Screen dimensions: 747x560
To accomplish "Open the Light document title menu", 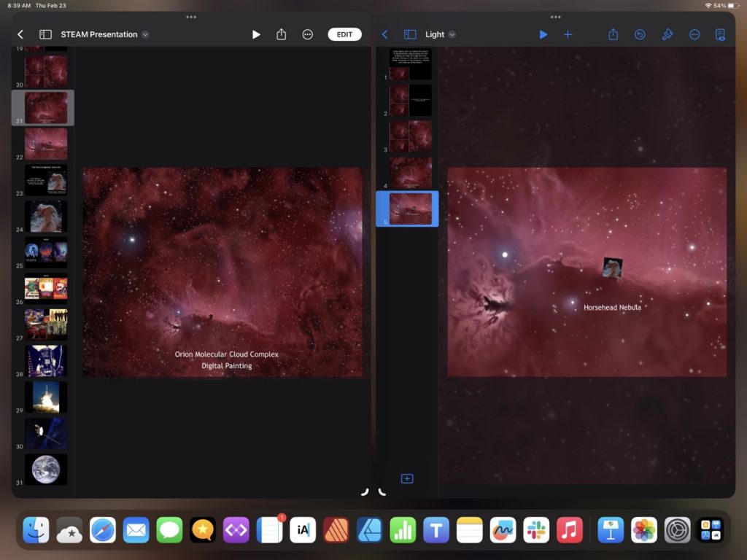I will 452,34.
